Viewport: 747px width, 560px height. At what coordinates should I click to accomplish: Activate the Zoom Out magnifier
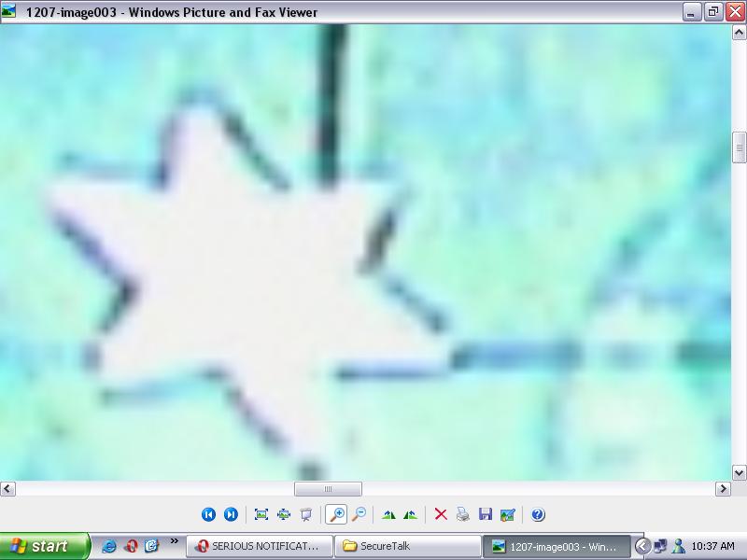359,514
